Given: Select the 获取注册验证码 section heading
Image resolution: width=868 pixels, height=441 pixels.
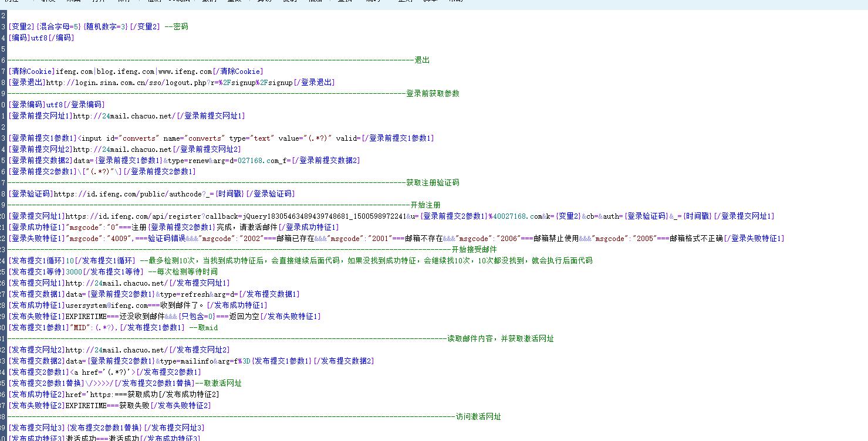Looking at the screenshot, I should click(x=433, y=183).
